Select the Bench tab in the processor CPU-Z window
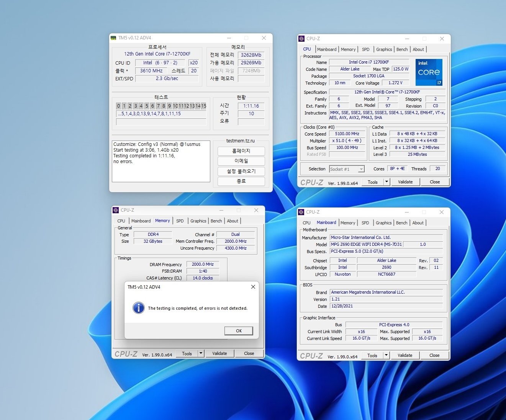This screenshot has width=506, height=420. click(x=402, y=49)
